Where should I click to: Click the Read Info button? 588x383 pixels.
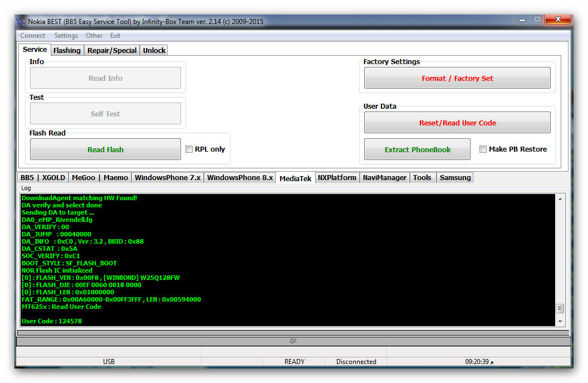point(105,78)
